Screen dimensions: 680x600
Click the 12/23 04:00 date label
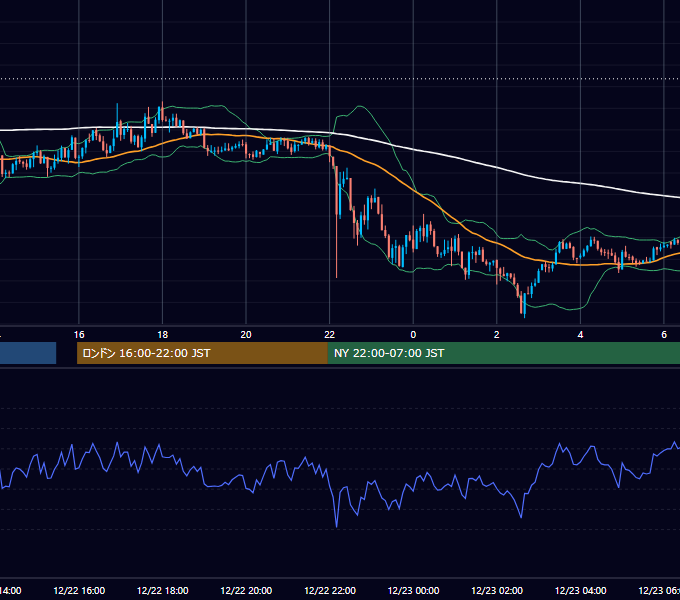click(580, 590)
